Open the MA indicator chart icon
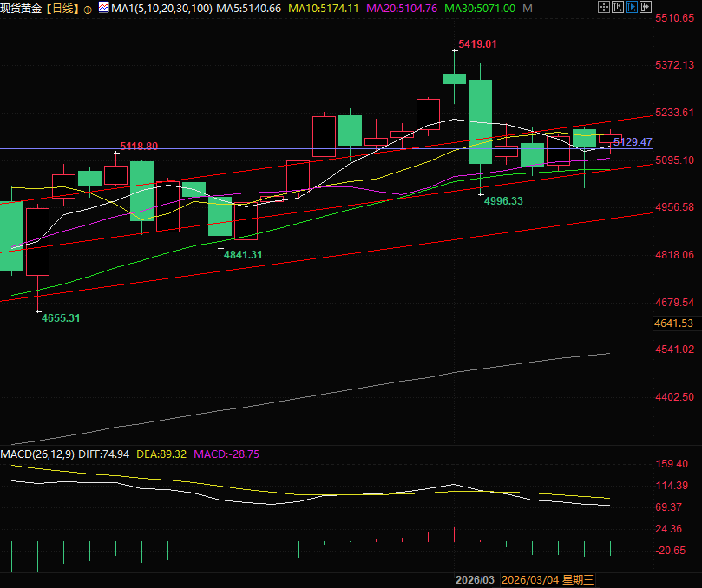The height and width of the screenshot is (588, 702). click(103, 8)
